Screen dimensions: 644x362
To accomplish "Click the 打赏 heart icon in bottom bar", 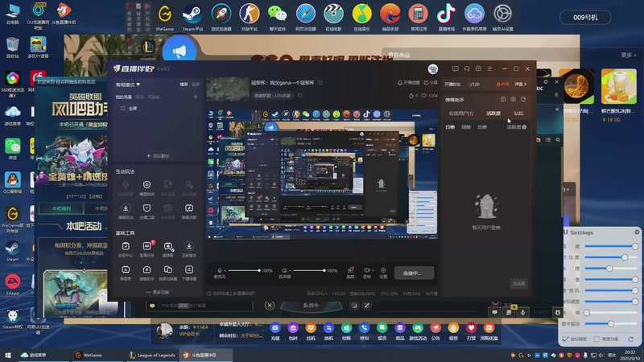I will [471, 327].
